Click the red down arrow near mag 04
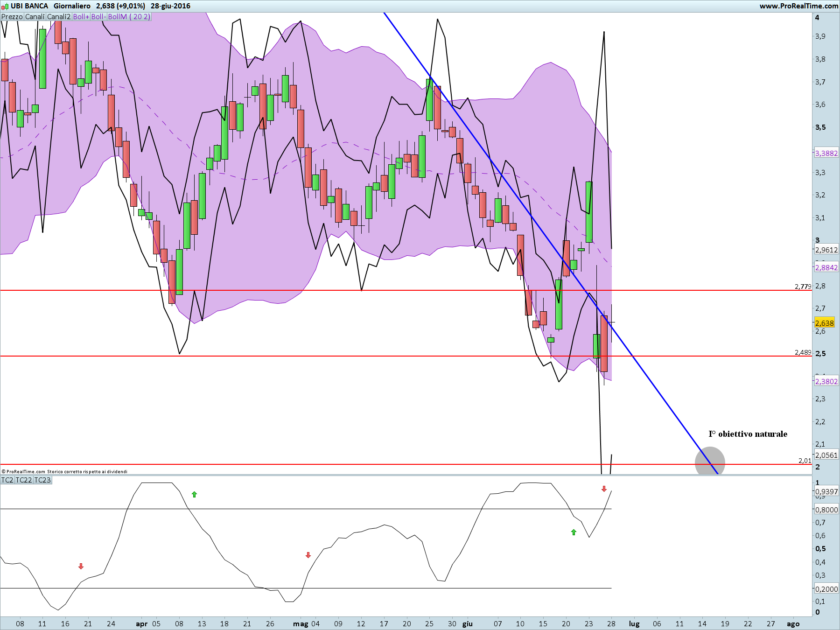Screen dimensions: 840x630 click(x=308, y=555)
